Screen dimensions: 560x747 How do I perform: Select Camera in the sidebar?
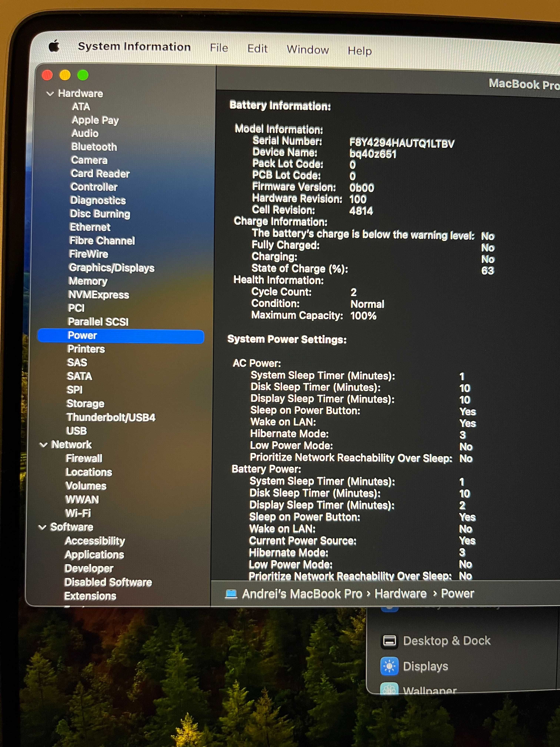pos(89,160)
